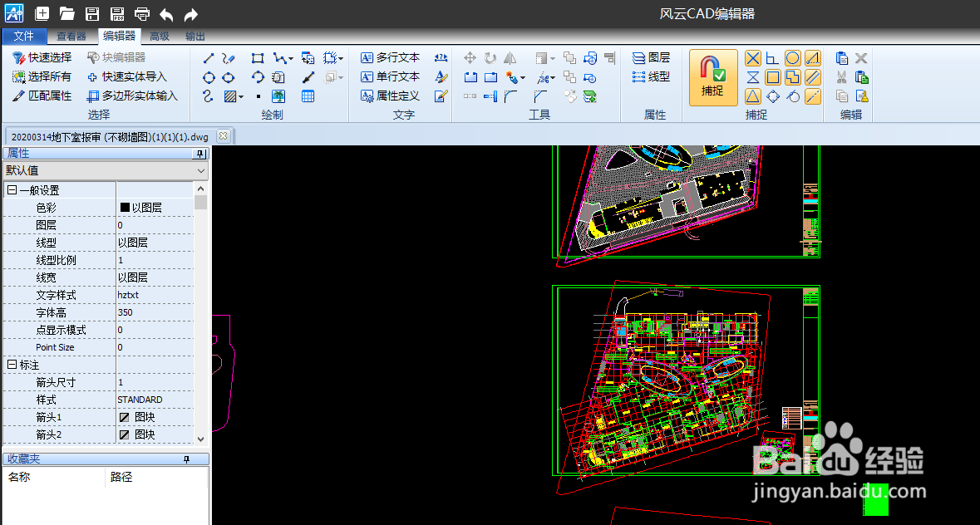Viewport: 980px width, 525px height.
Task: Switch to the 高级 tab
Action: [x=160, y=37]
